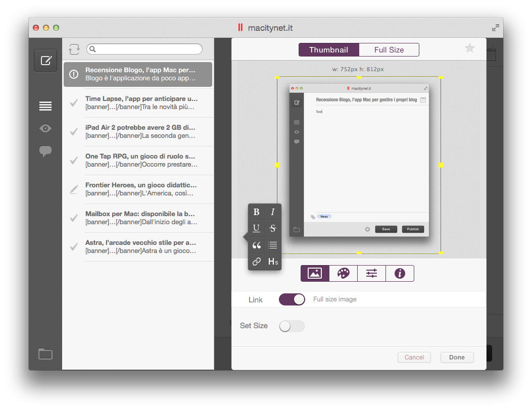Mark image as favorite with star
Viewport: 532px width, 410px height.
[x=469, y=48]
